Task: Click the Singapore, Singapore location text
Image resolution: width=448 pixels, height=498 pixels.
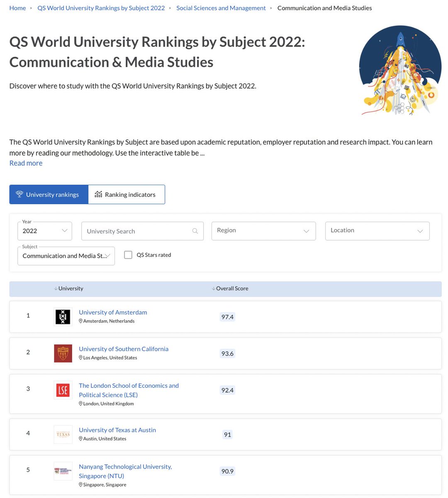Action: 105,484
